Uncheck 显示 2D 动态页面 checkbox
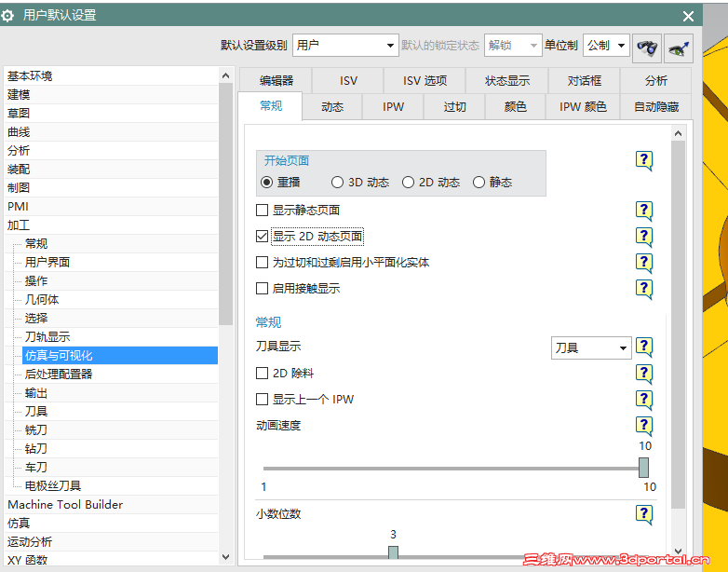 pyautogui.click(x=262, y=237)
